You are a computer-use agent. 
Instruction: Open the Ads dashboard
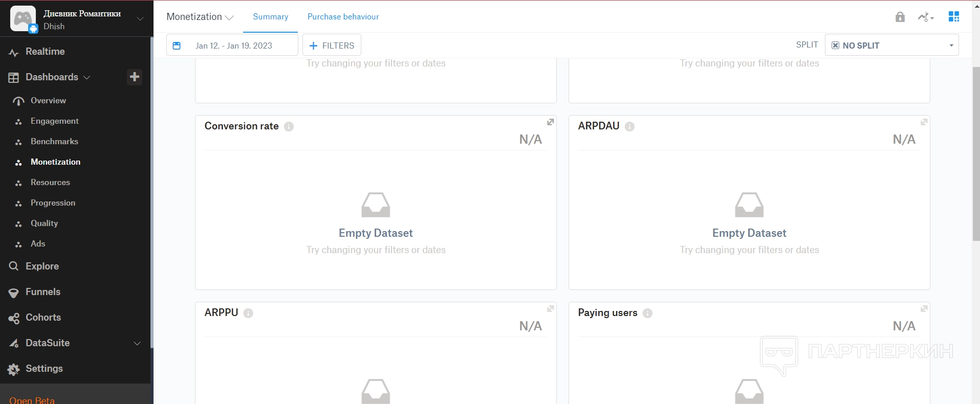click(38, 244)
